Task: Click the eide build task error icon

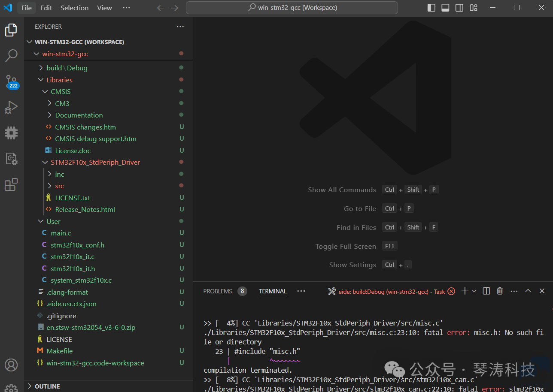Action: pyautogui.click(x=451, y=291)
